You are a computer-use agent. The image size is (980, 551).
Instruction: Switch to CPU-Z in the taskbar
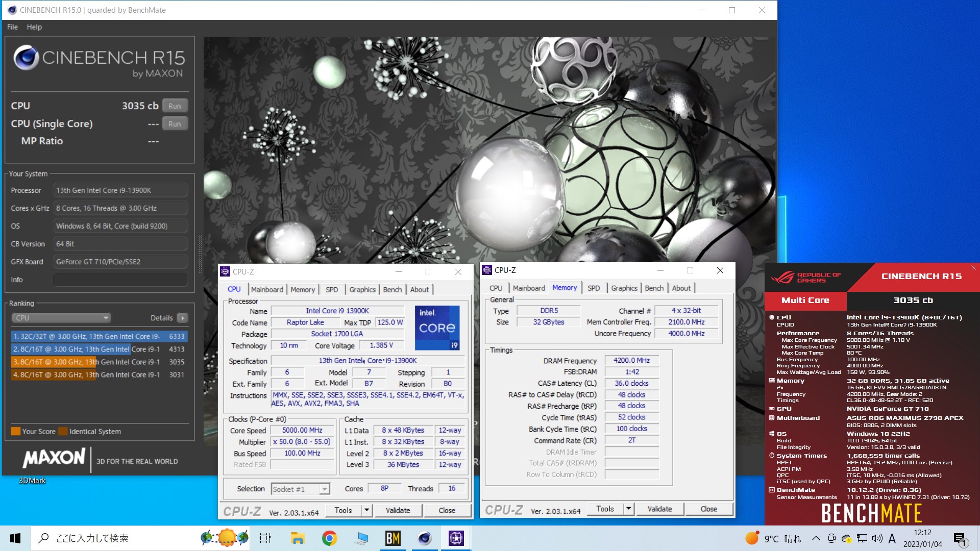[x=456, y=538]
